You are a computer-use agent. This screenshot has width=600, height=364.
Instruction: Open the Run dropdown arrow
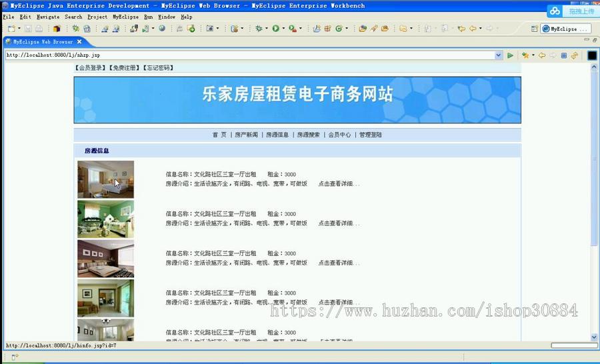283,29
